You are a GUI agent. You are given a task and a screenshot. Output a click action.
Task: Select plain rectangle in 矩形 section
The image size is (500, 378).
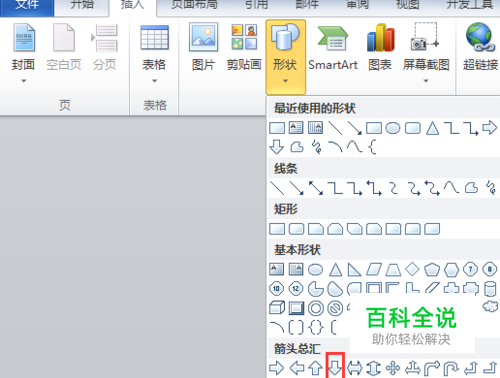click(277, 229)
